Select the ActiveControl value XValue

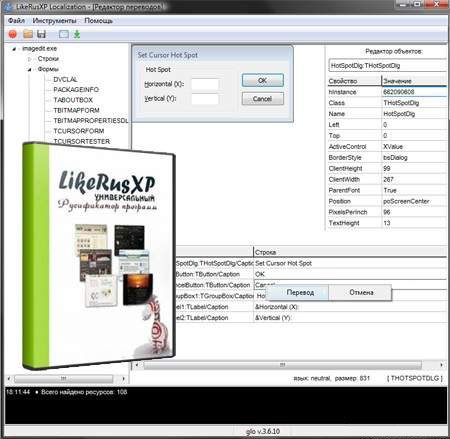(x=414, y=147)
